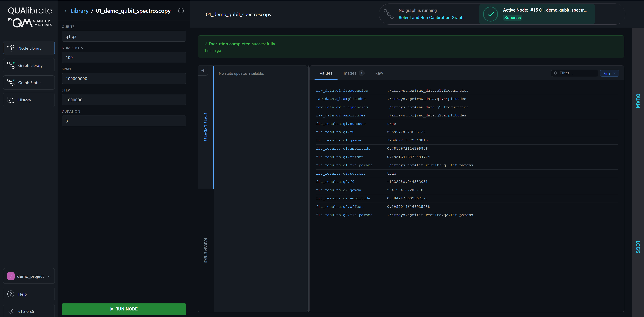
Task: Click the active node success checkmark icon
Action: tap(491, 14)
